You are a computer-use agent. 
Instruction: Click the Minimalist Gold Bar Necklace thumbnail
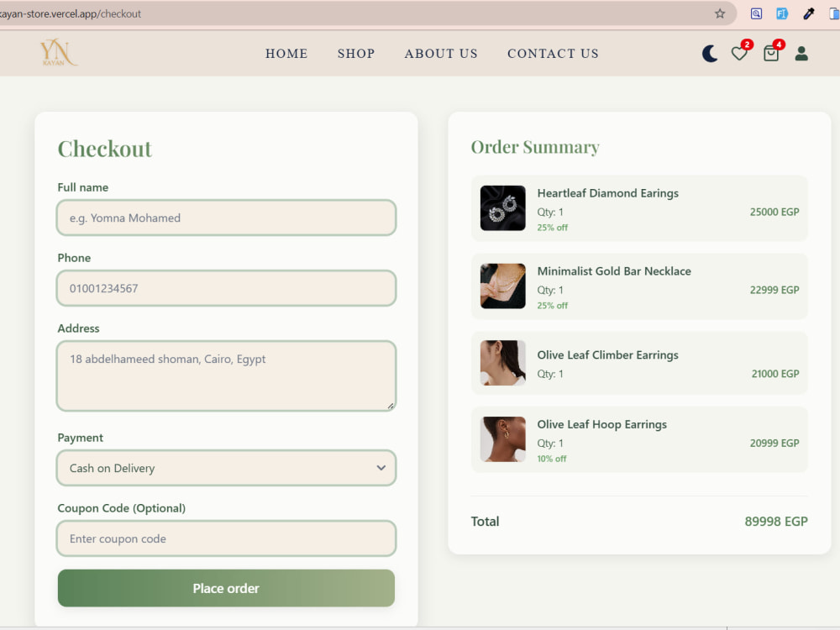coord(502,286)
